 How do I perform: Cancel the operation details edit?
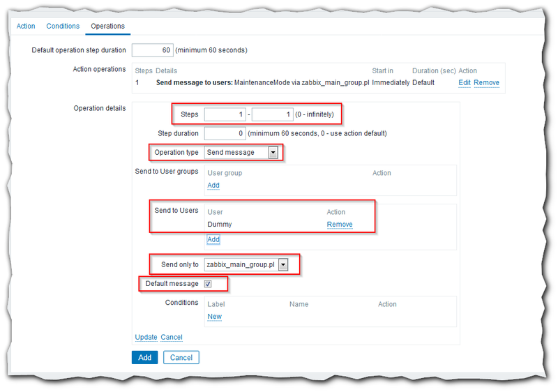(172, 338)
